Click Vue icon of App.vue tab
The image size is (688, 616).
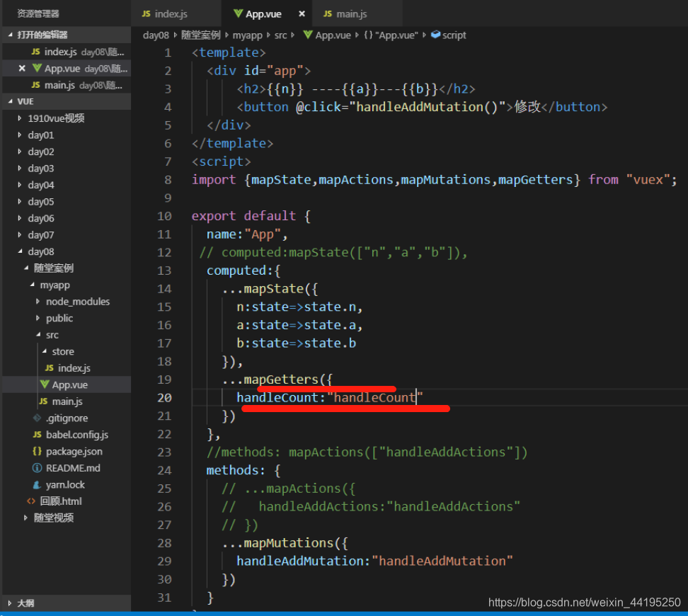[x=238, y=14]
